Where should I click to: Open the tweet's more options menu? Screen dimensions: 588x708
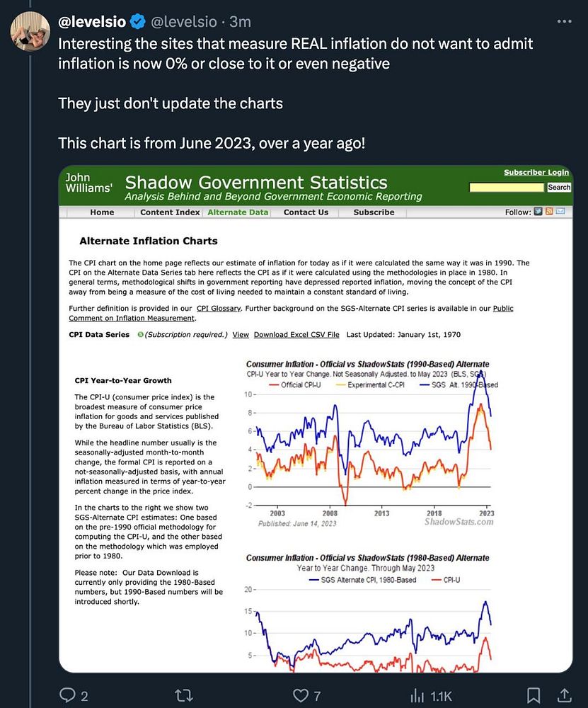(564, 21)
